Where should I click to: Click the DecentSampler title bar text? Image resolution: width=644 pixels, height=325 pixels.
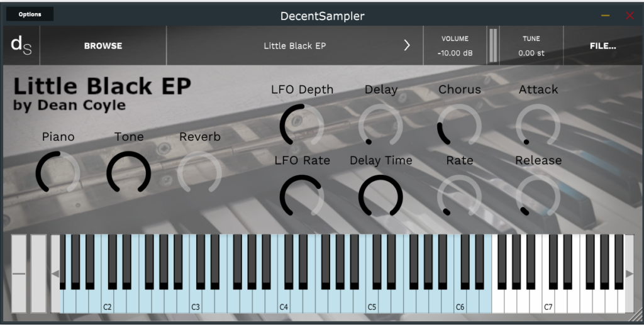(x=323, y=16)
